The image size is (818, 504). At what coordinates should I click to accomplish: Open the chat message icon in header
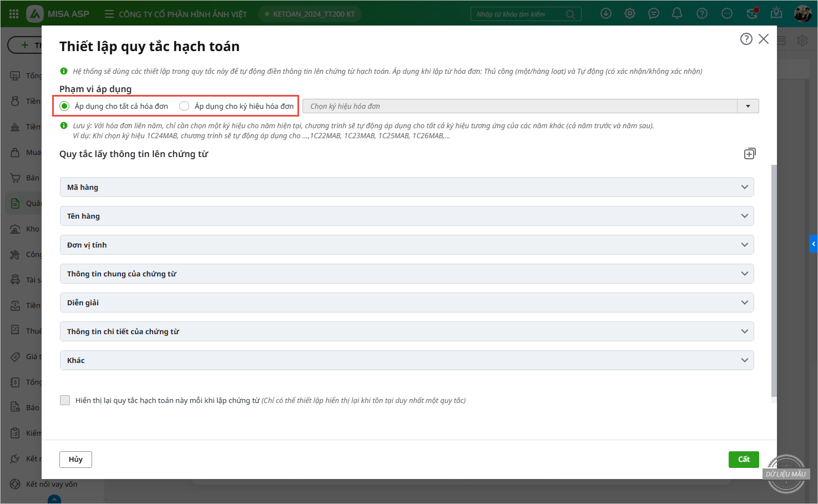tap(654, 14)
